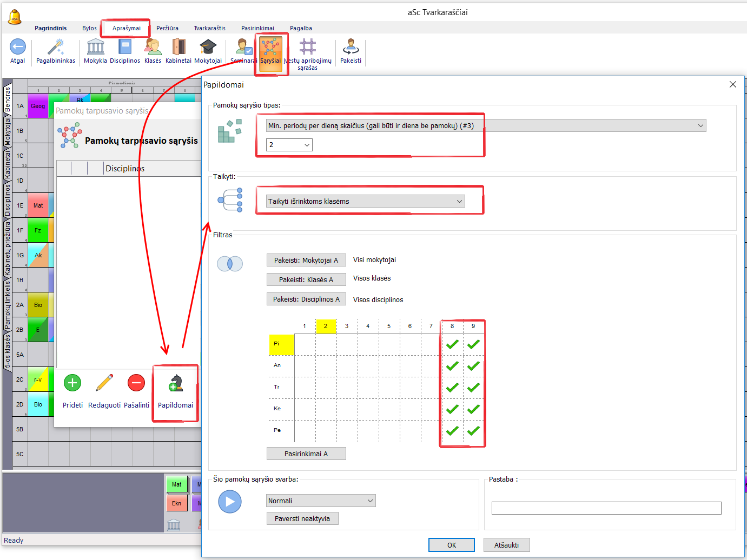Toggle the Pe row checkmark in period 8
Image resolution: width=747 pixels, height=560 pixels.
[452, 431]
